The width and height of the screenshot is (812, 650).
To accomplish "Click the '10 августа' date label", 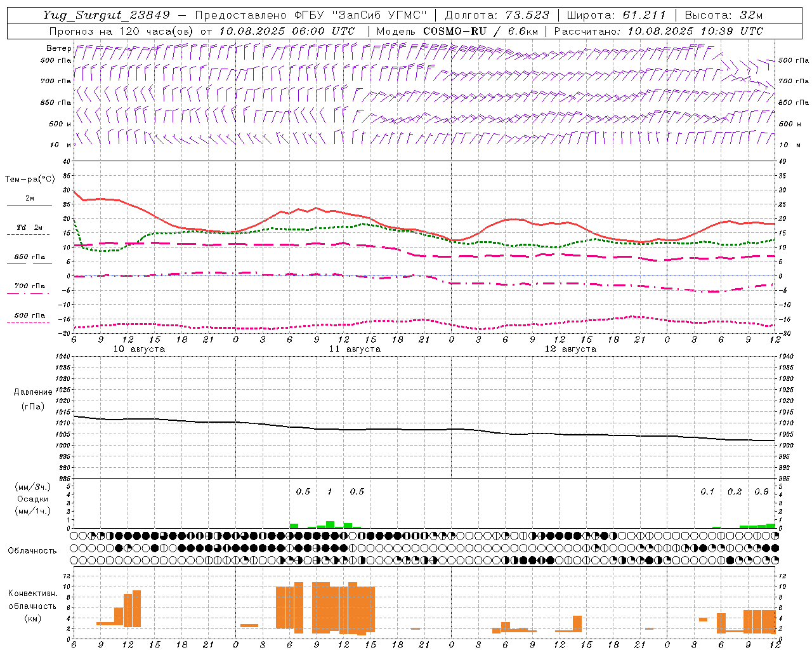I will point(139,349).
